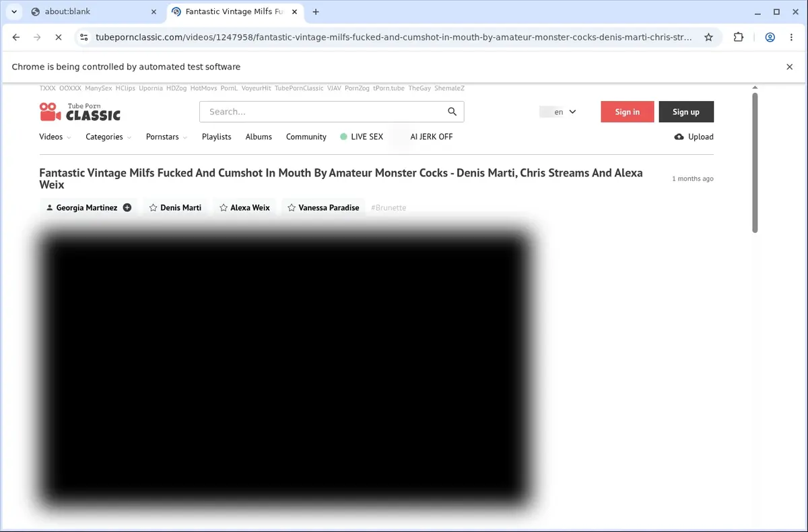Open the TXXX network link
808x532 pixels.
coord(47,88)
